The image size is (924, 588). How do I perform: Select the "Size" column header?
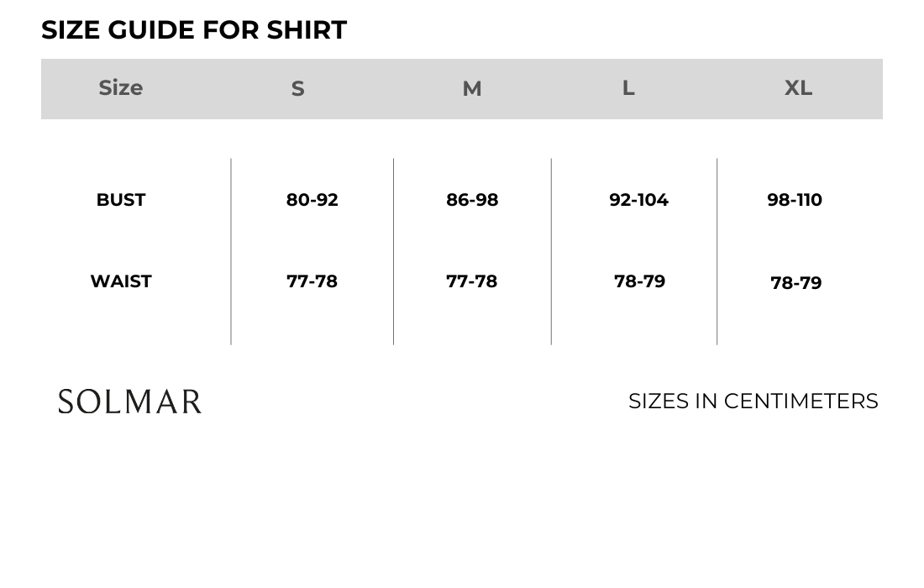click(x=121, y=88)
